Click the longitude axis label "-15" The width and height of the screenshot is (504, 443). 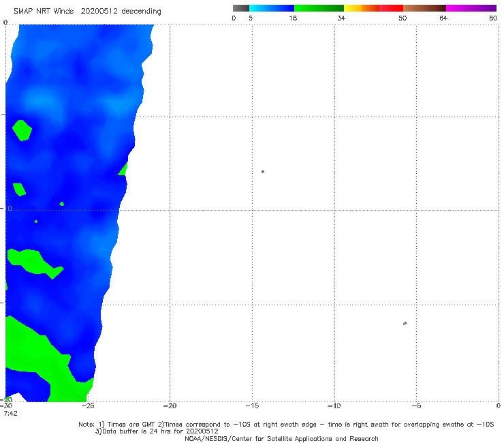(x=252, y=406)
